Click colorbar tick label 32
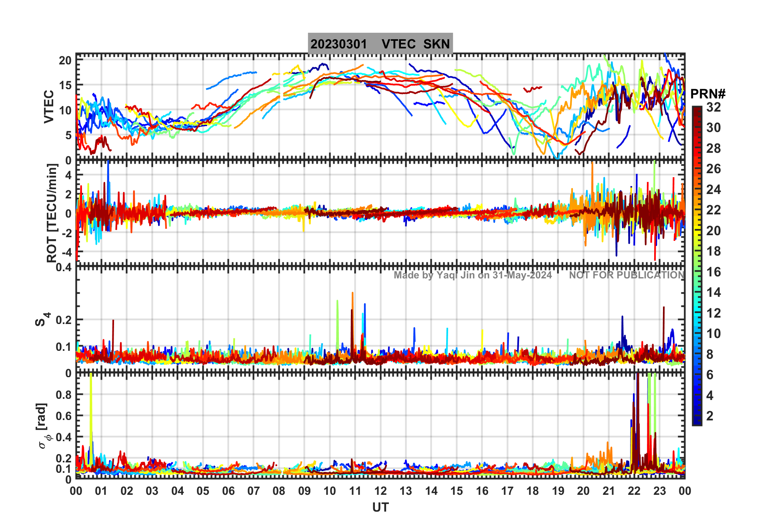 pos(713,107)
